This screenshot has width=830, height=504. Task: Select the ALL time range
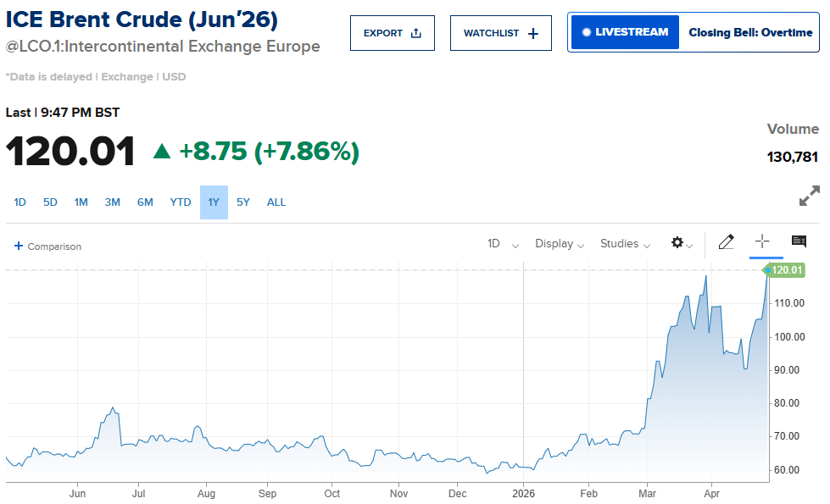point(276,202)
